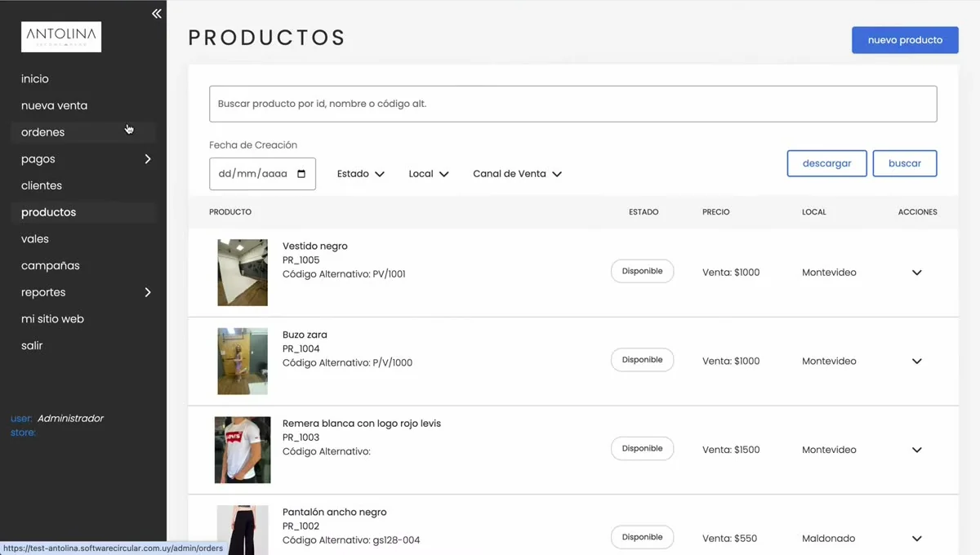Click the buscar button
980x555 pixels.
click(905, 163)
